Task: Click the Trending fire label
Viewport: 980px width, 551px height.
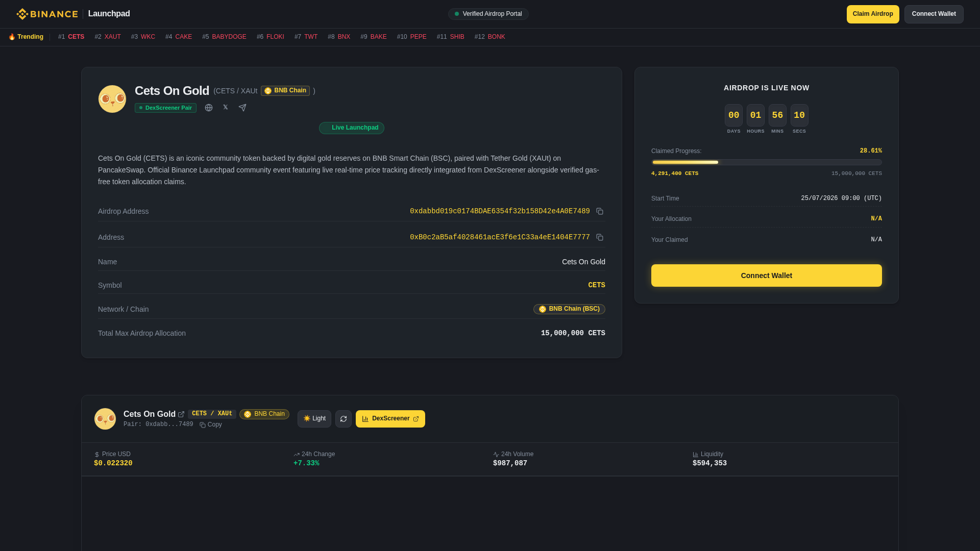Action: pyautogui.click(x=26, y=37)
